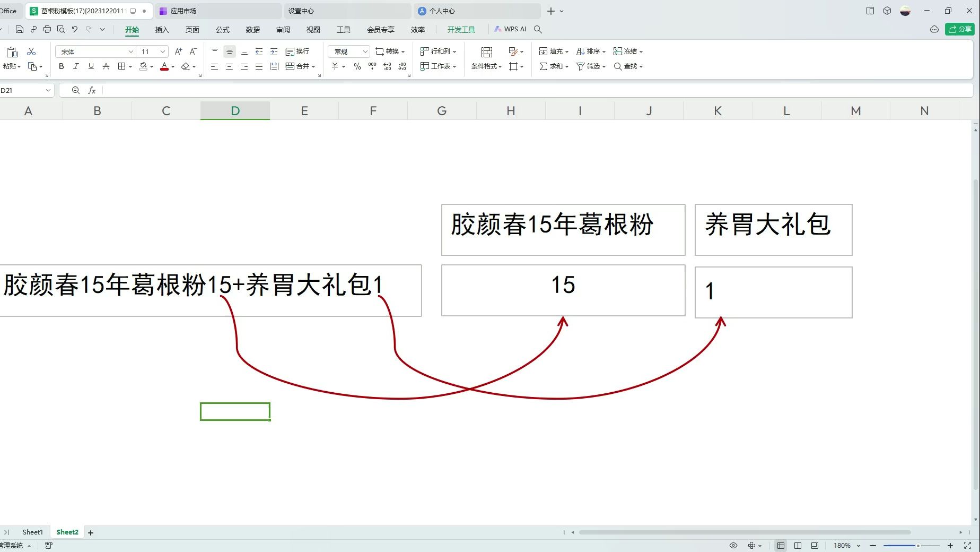
Task: Increase font size with A+ icon
Action: [x=178, y=51]
